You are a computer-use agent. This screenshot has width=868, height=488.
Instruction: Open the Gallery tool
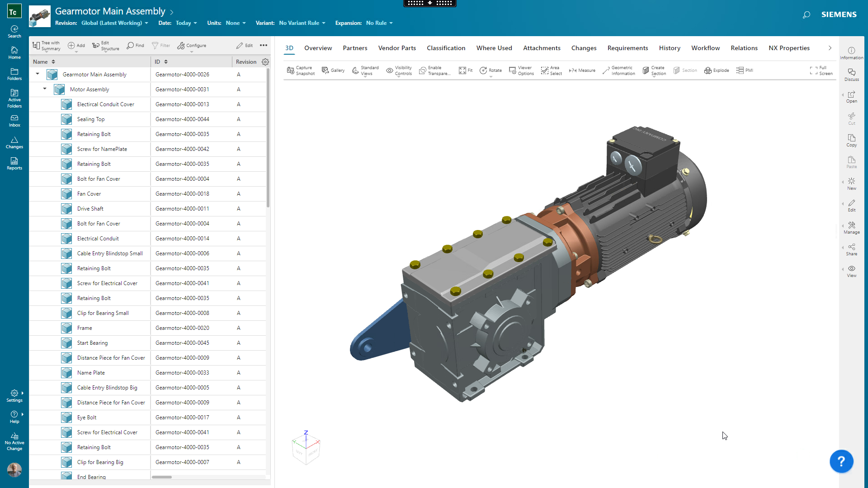click(x=333, y=70)
